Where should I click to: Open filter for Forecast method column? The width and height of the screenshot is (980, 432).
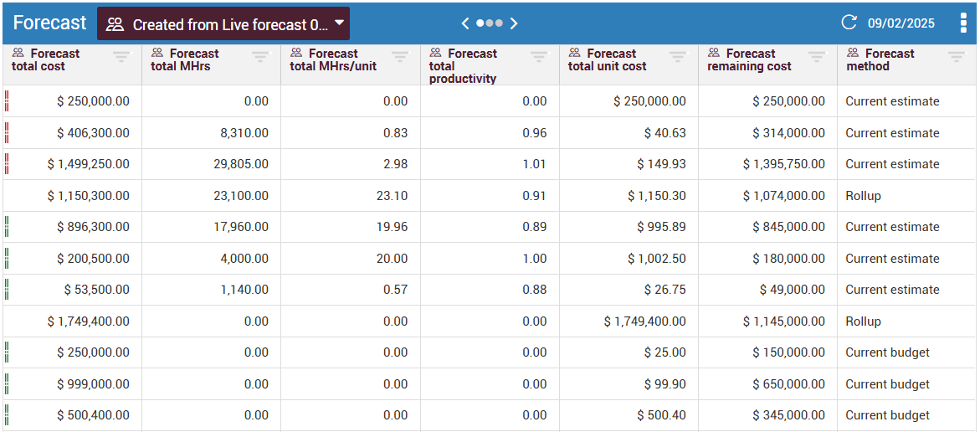pyautogui.click(x=956, y=57)
